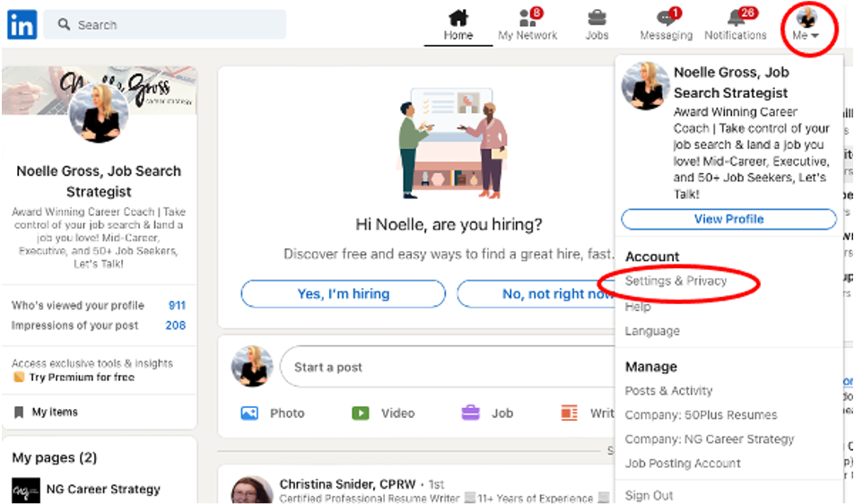
Task: Click No, not right now button
Action: pos(536,294)
